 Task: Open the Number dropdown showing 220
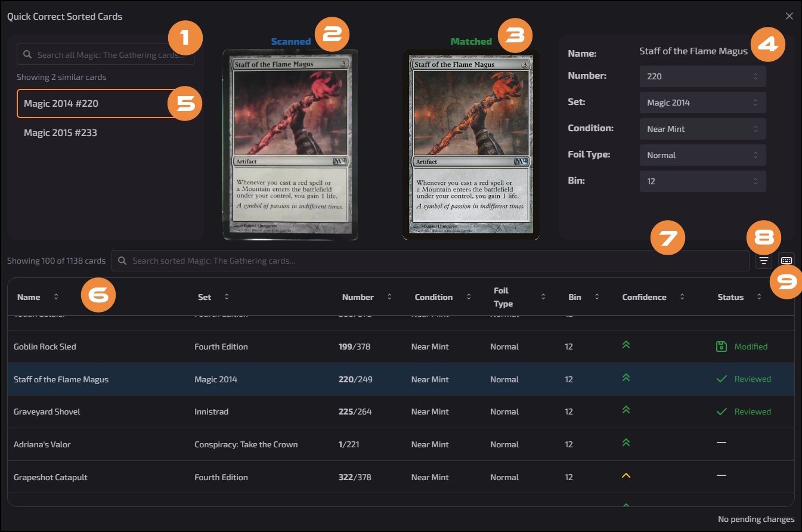point(702,76)
